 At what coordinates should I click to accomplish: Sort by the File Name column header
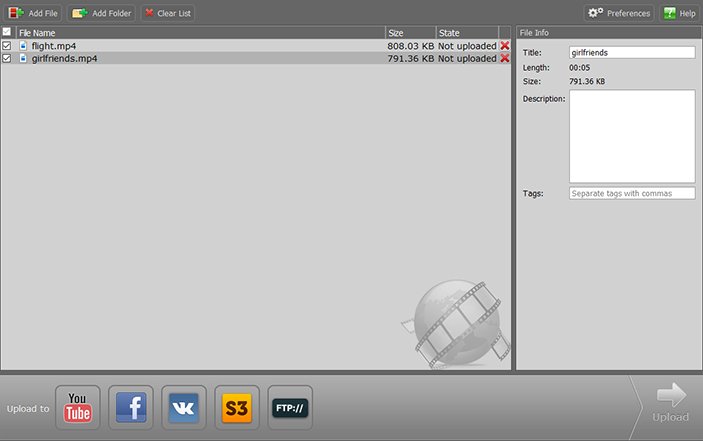coord(201,33)
